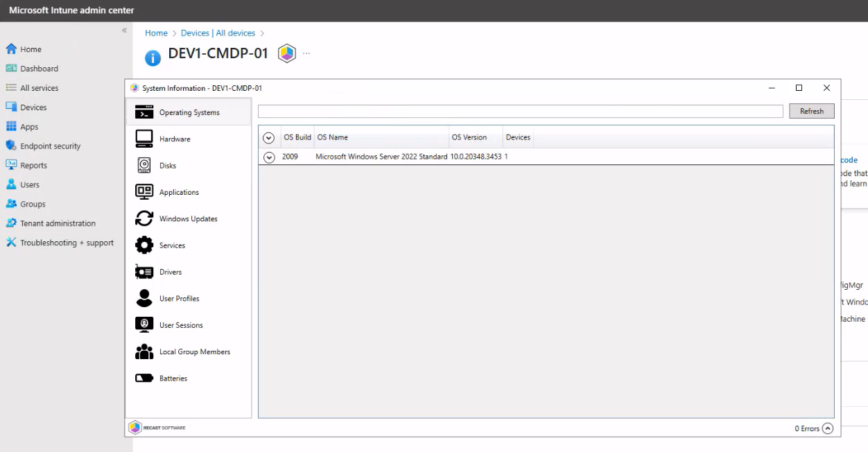Open Tenant administration menu label
This screenshot has height=452, width=868.
58,223
